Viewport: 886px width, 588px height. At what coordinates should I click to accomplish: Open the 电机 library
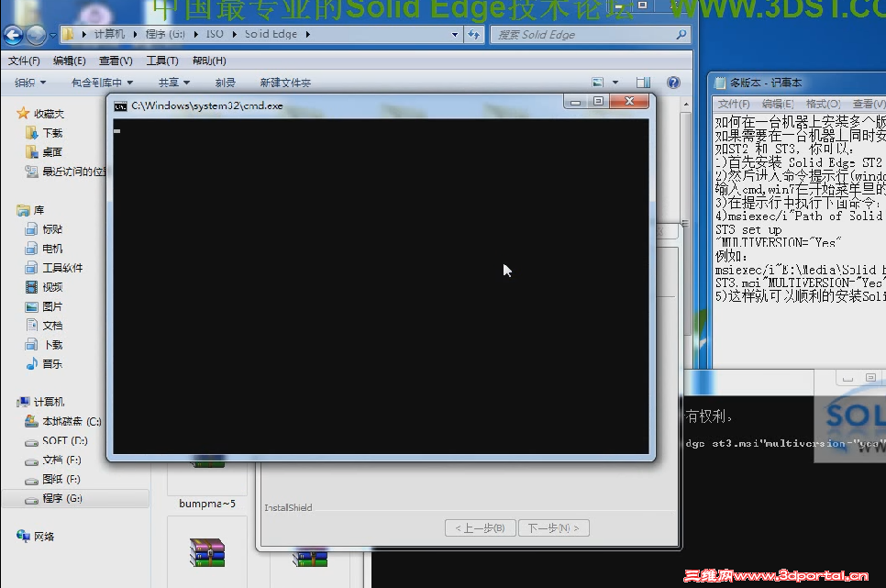tap(43, 249)
